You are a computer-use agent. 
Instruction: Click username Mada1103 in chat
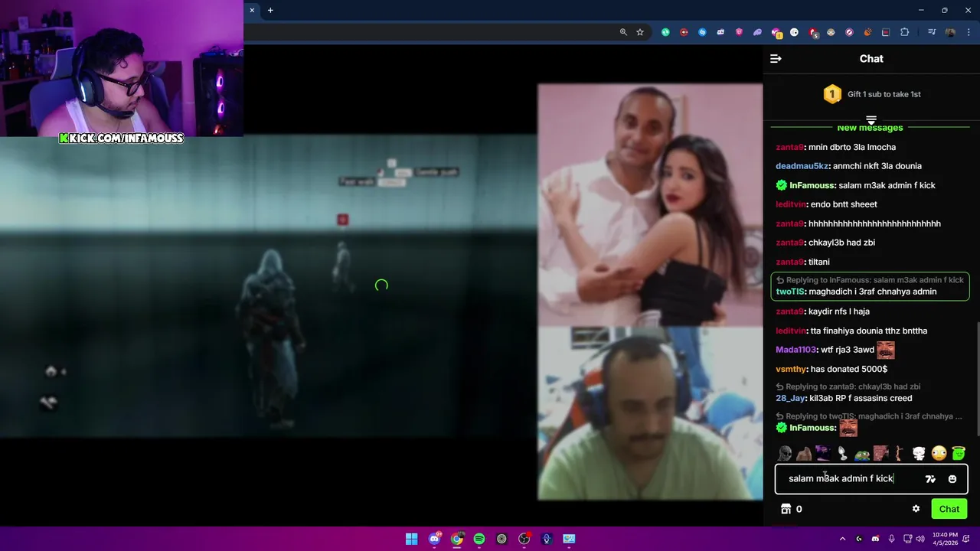[795, 350]
